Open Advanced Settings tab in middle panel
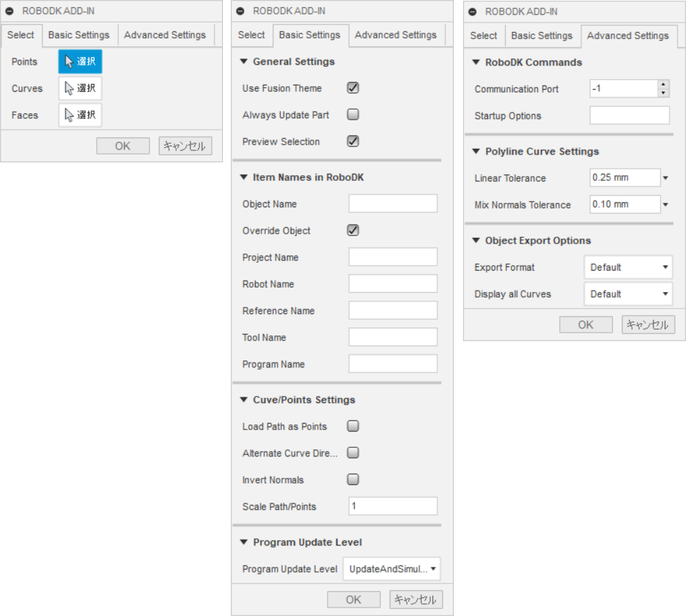 click(395, 35)
